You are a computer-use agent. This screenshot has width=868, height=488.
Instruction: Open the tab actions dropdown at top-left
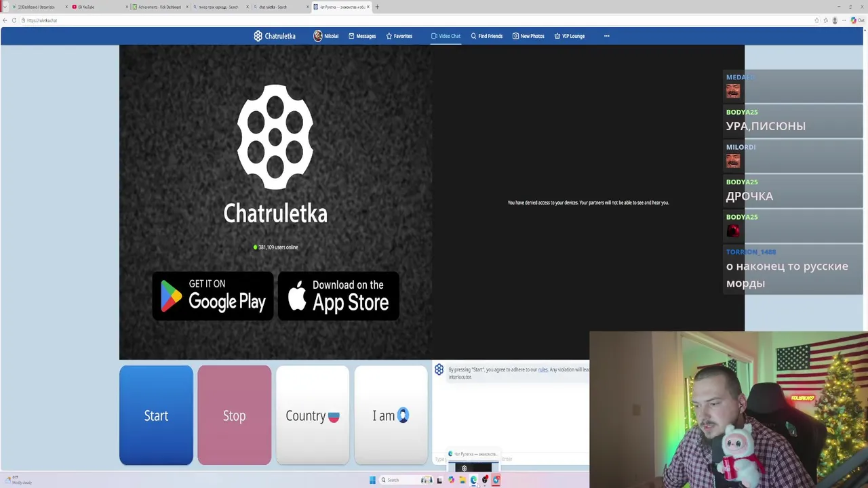(5, 7)
